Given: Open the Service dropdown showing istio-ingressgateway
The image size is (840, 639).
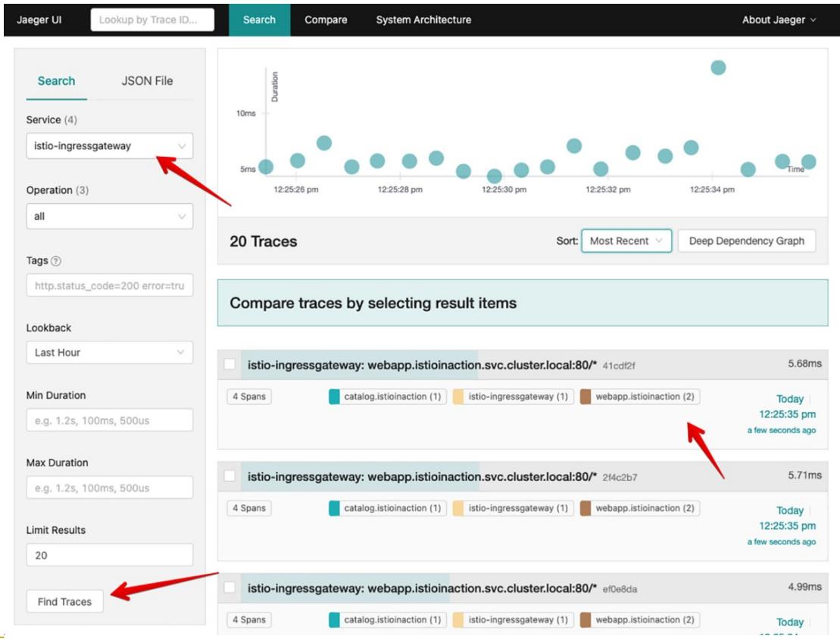Looking at the screenshot, I should coord(109,146).
